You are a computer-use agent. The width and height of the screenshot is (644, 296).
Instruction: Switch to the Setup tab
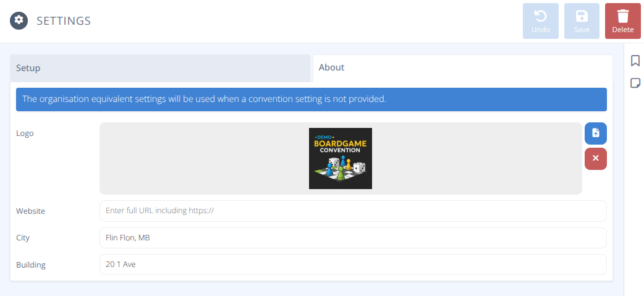pos(160,68)
